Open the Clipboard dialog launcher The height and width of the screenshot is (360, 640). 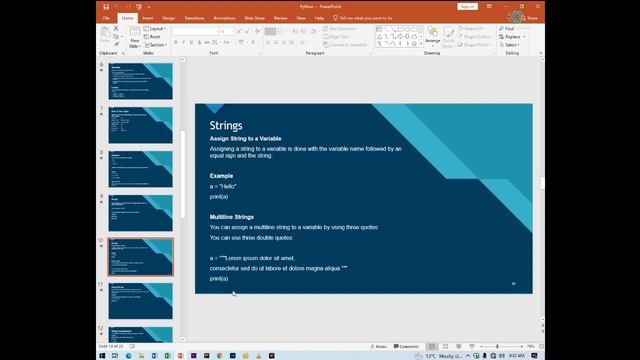pos(123,53)
